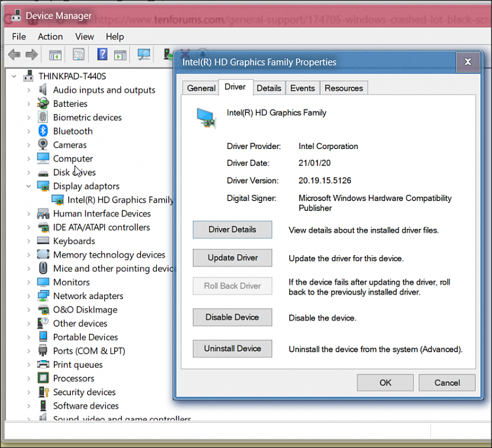Viewport: 492px width, 448px height.
Task: Click the Print queues printer icon
Action: tap(43, 365)
